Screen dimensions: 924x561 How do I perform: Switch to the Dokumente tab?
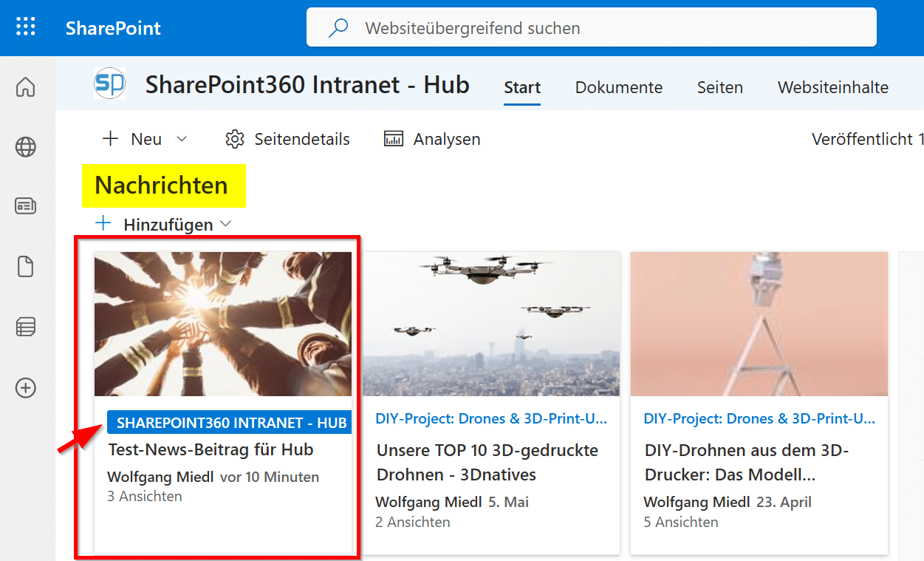click(618, 87)
